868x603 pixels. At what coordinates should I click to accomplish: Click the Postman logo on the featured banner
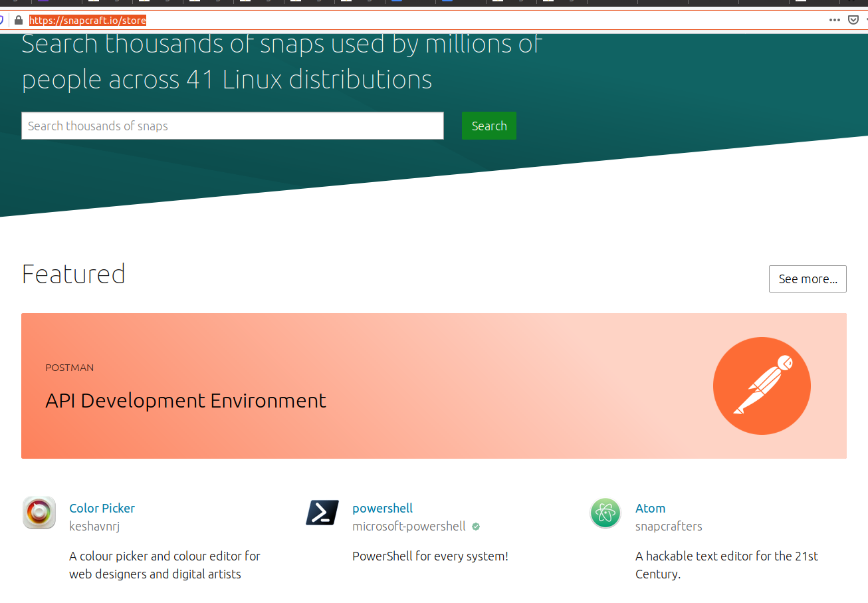pyautogui.click(x=762, y=386)
